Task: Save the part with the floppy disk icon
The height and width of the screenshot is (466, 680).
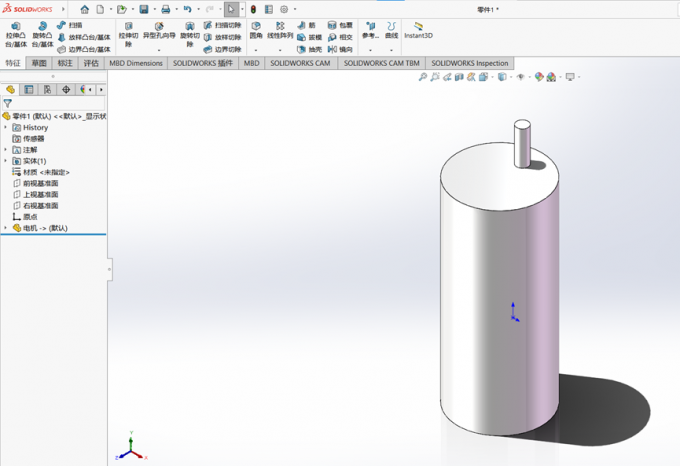Action: 144,9
